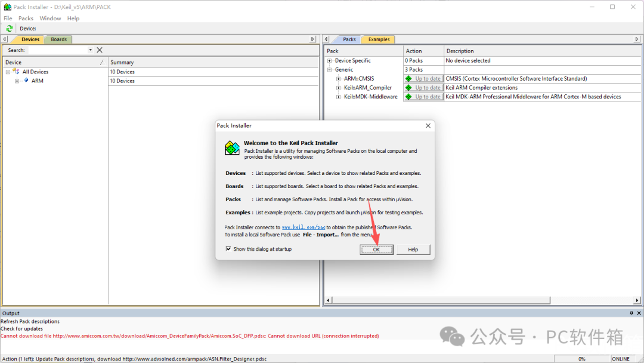Click the ARM vendor diamond icon in device tree

click(x=26, y=81)
